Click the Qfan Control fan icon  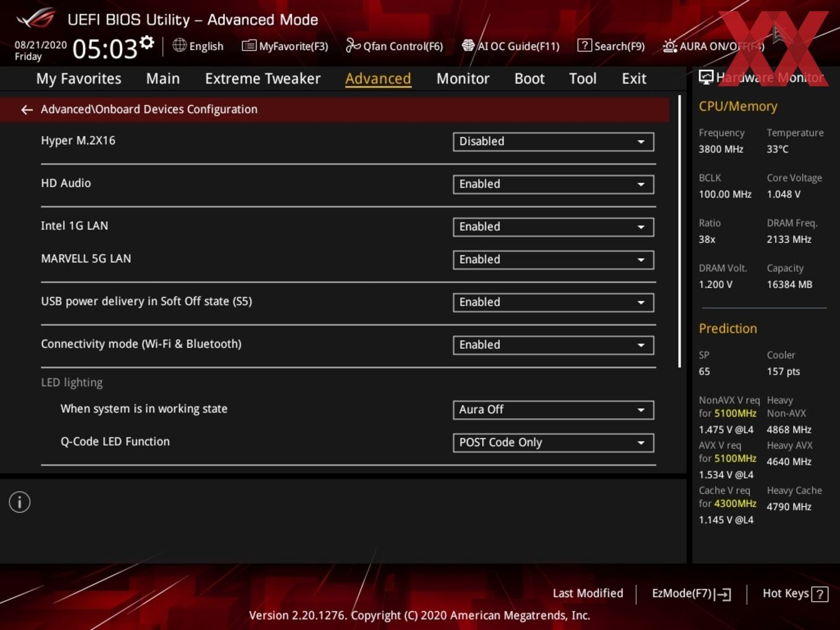pyautogui.click(x=353, y=46)
